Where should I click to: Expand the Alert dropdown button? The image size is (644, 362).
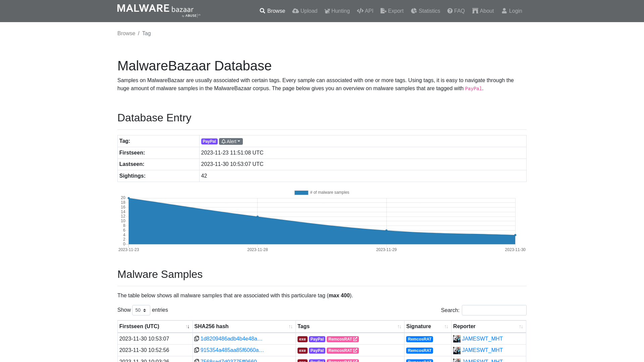tap(231, 141)
